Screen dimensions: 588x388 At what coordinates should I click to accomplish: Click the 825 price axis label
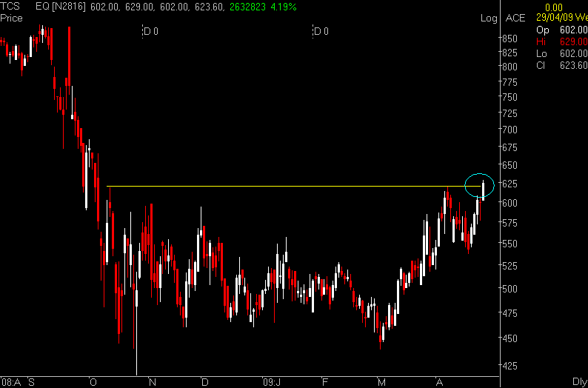pos(510,53)
